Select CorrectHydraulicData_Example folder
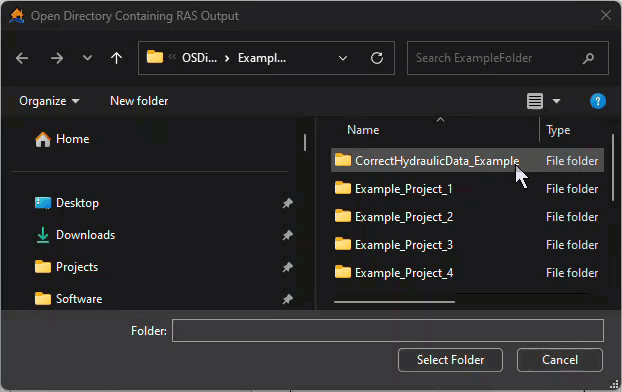The image size is (622, 392). [x=467, y=160]
